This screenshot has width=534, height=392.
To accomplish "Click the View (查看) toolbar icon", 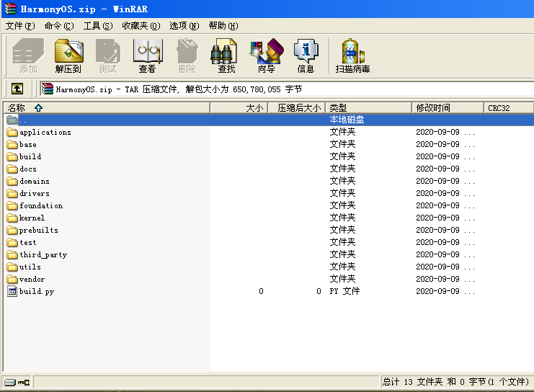I will pos(147,56).
